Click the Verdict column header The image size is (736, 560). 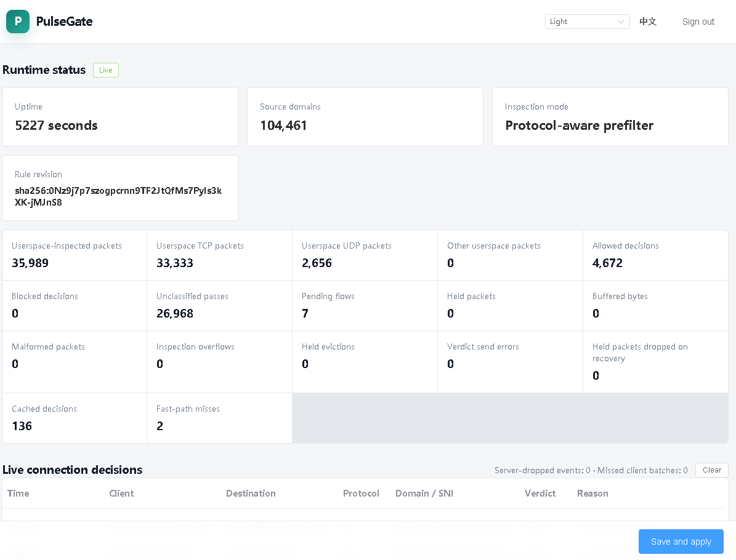tap(540, 494)
